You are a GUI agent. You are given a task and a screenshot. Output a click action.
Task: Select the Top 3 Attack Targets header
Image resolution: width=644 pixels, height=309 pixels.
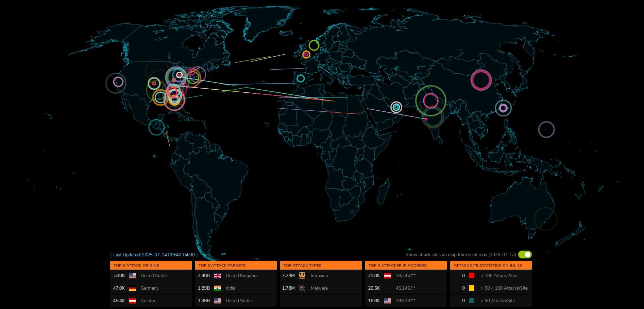coord(236,265)
